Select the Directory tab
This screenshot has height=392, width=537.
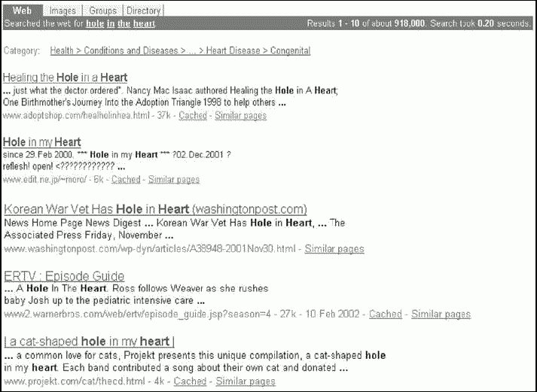pos(142,11)
